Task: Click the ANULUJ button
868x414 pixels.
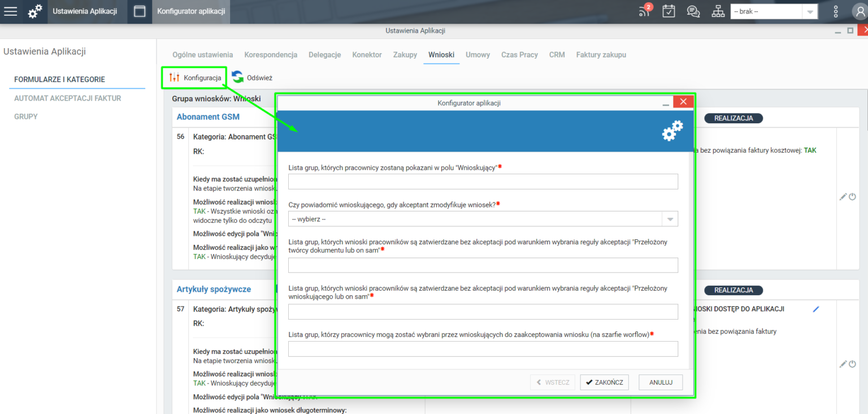Action: 661,382
